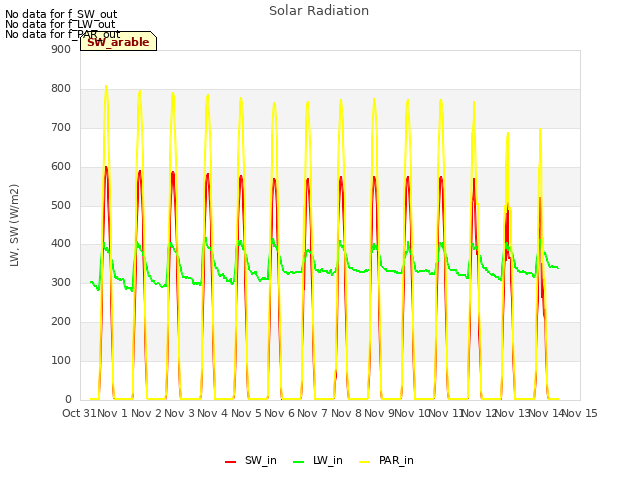Click the yellow PAR_in legend color marker

click(365, 462)
